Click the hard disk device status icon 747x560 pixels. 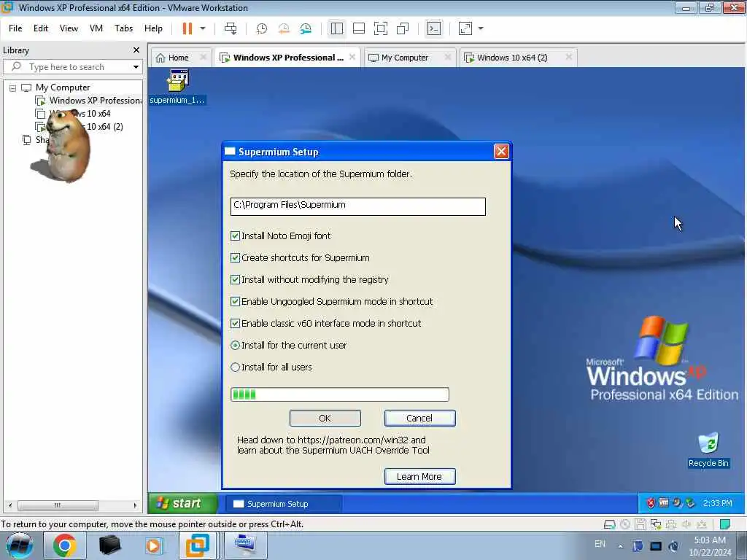point(609,525)
